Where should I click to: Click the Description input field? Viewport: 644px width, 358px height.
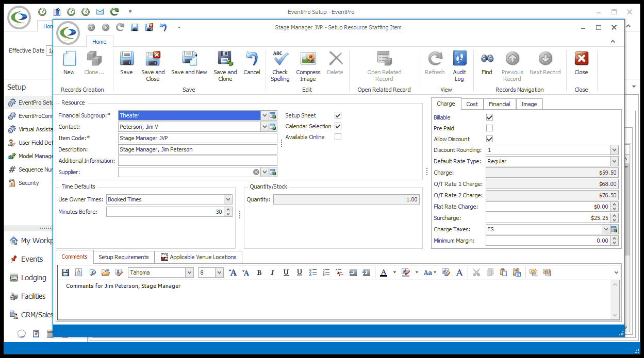coord(197,149)
